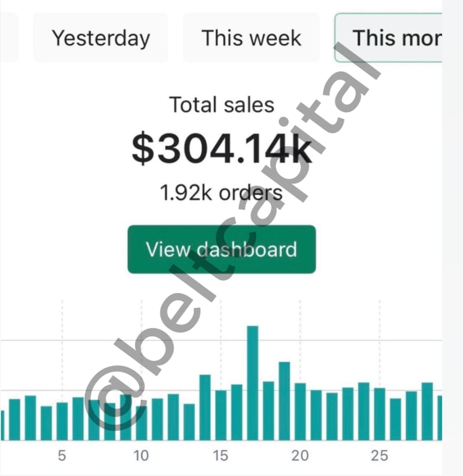Click the sales bar above the 25 label
Image resolution: width=463 pixels, height=476 pixels.
[x=380, y=414]
